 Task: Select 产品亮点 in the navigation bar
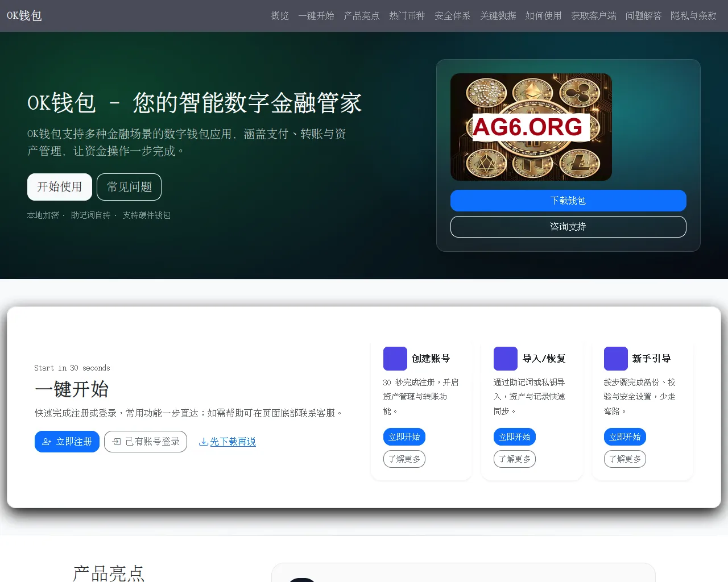click(362, 16)
